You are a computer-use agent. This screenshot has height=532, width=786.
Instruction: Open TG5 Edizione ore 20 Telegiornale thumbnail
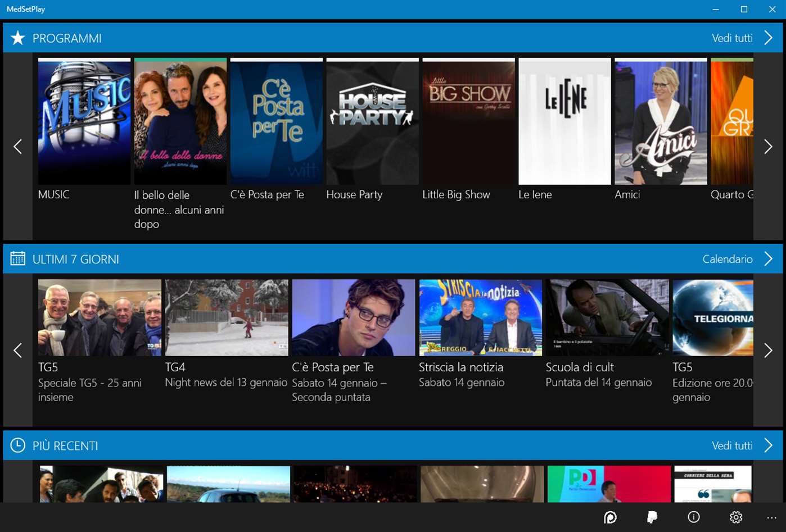tap(713, 317)
